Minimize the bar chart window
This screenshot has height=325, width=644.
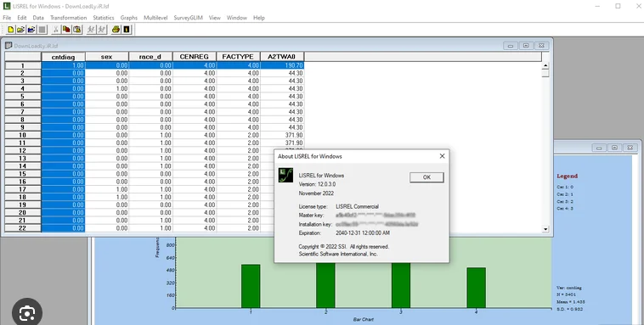pyautogui.click(x=599, y=148)
